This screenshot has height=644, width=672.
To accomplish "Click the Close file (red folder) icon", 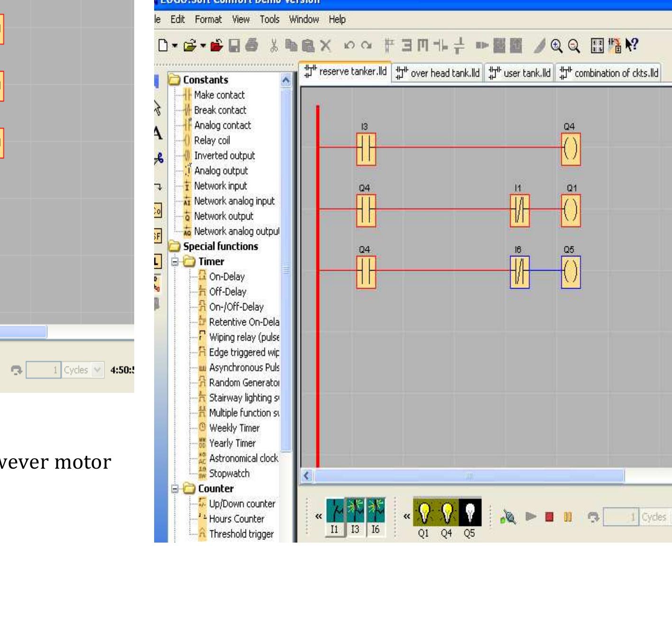I will click(217, 45).
